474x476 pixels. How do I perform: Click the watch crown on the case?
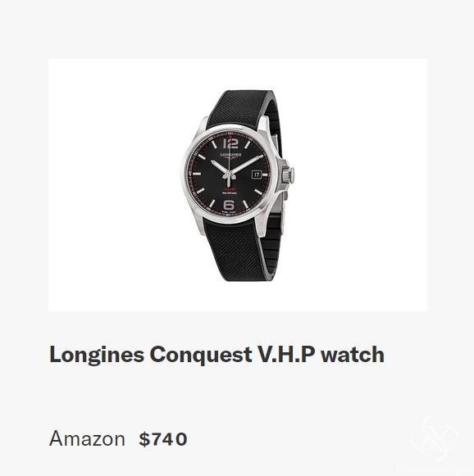[x=288, y=175]
